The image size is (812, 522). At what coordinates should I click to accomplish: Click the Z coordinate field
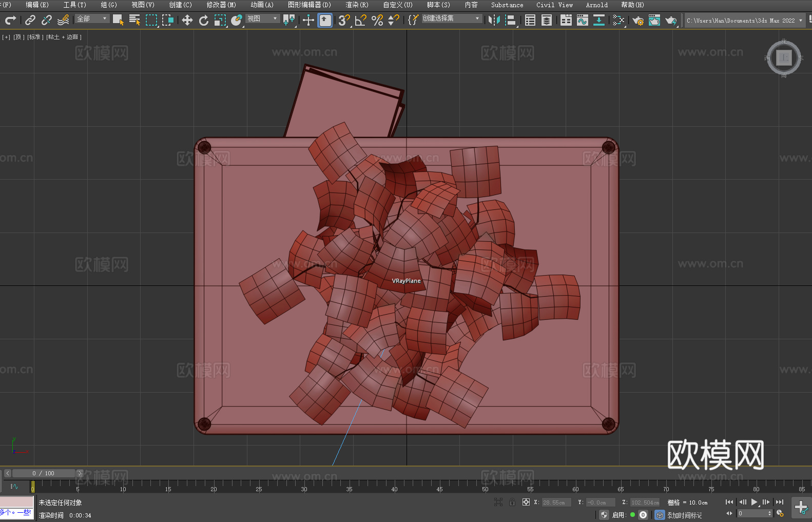click(x=645, y=502)
